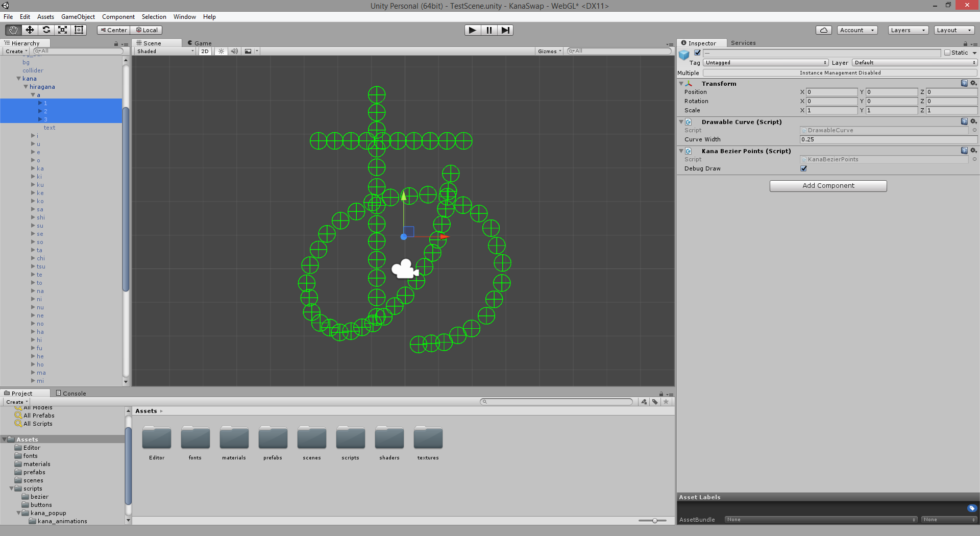
Task: Open the GameObject menu
Action: pos(78,17)
